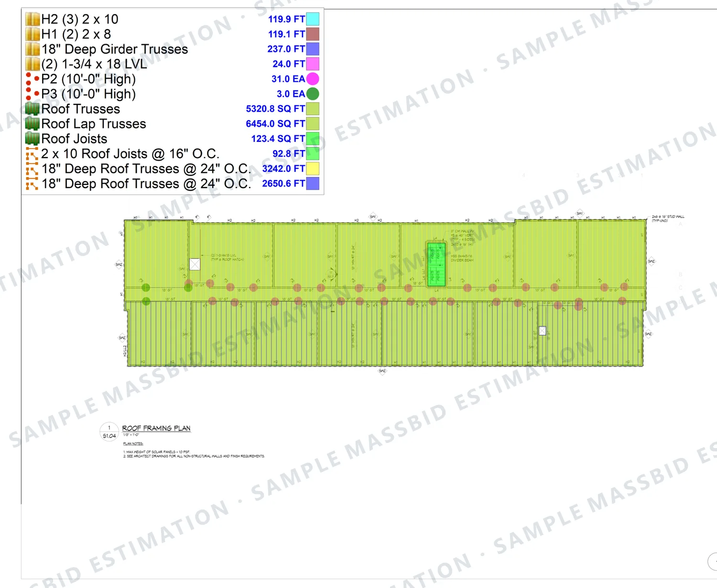Click the linear icon for 2 x 10 Roof Joists
The image size is (717, 588).
point(32,153)
